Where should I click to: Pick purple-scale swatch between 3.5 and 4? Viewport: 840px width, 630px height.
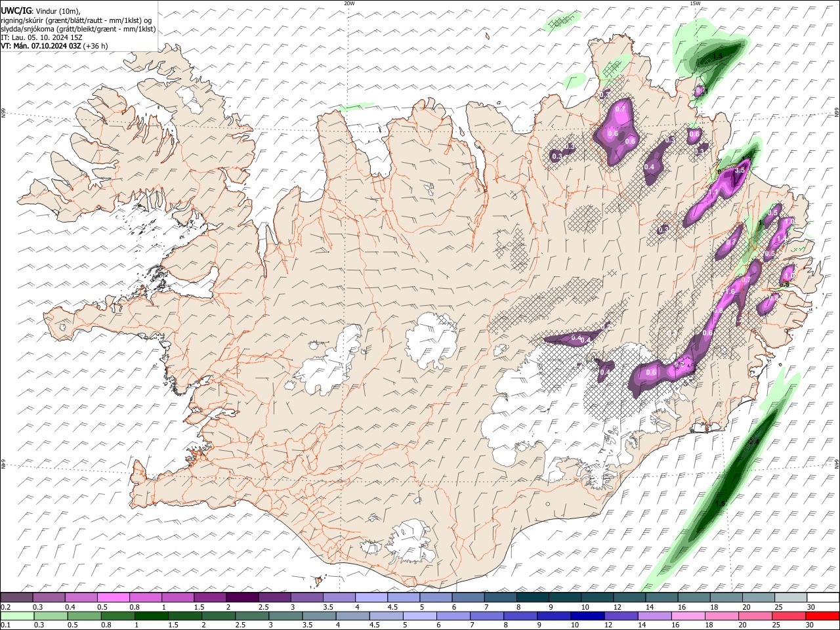339,597
